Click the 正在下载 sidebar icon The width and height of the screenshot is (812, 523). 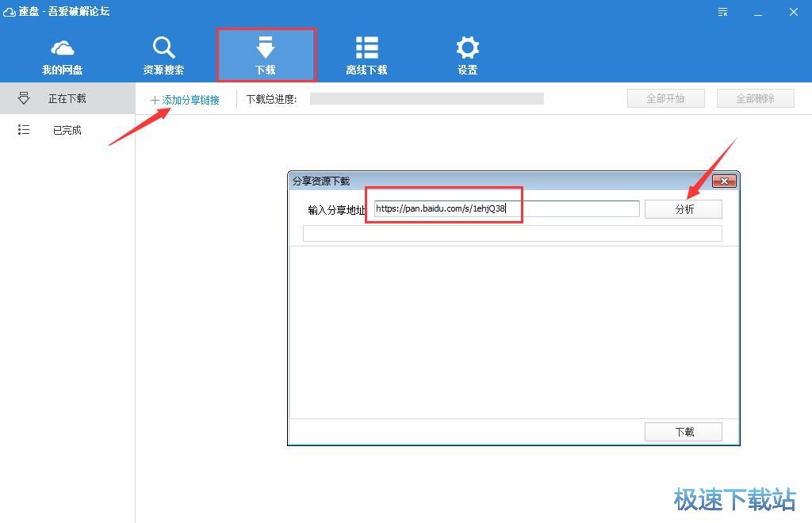[24, 98]
